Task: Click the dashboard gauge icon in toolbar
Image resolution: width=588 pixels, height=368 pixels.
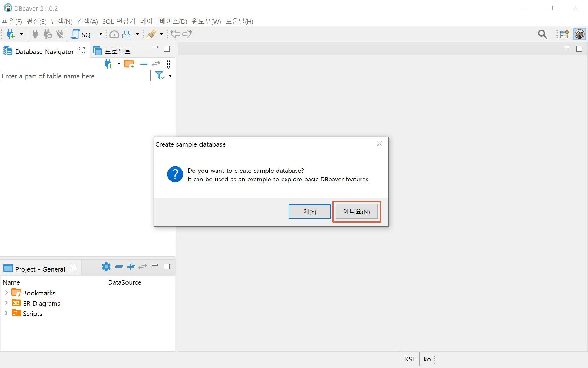Action: 114,34
